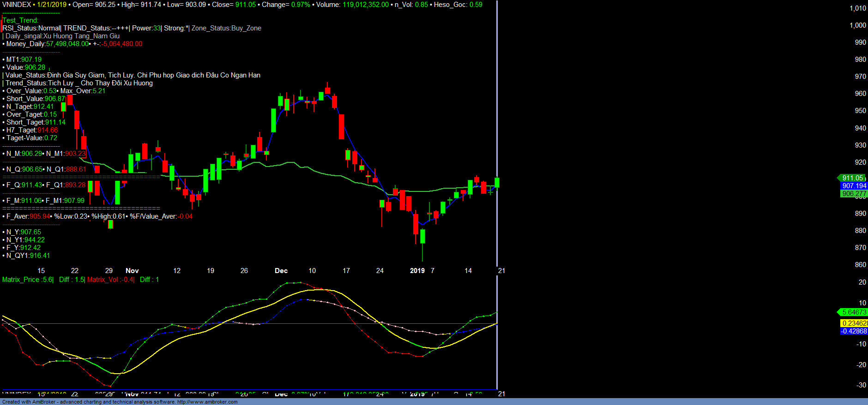The width and height of the screenshot is (868, 405).
Task: Click the green 906.277 value marker
Action: [854, 194]
